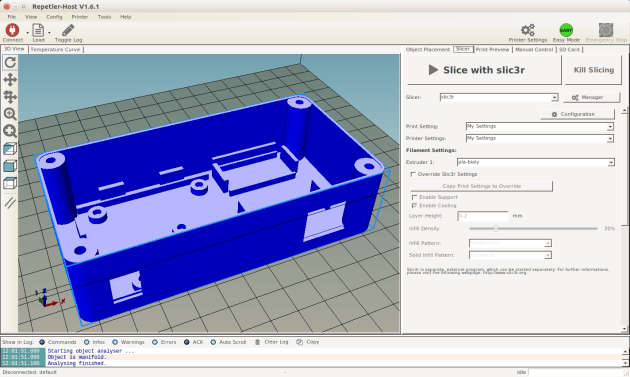
Task: Click the Emergency Stop icon
Action: (606, 30)
